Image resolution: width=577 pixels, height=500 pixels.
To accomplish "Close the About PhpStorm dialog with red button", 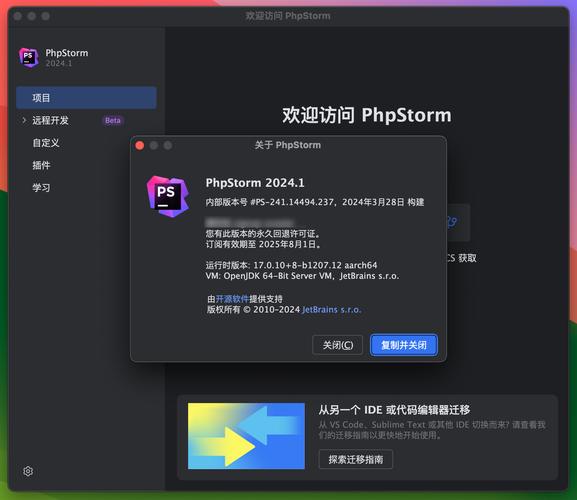I will click(x=140, y=146).
